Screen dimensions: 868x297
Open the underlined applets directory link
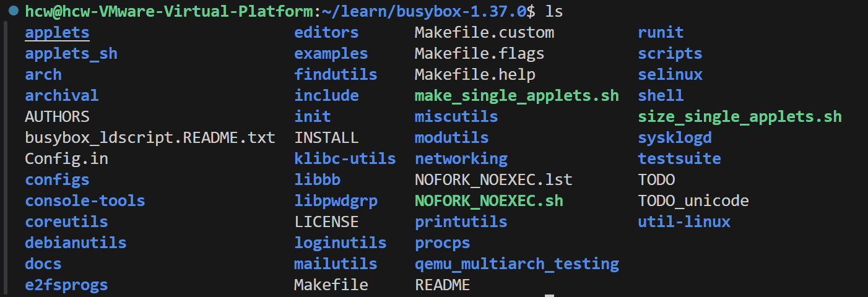(57, 33)
